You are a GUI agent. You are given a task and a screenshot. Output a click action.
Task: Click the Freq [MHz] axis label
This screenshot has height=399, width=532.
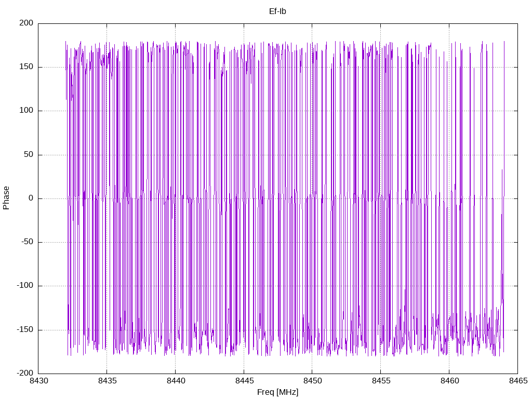click(277, 392)
